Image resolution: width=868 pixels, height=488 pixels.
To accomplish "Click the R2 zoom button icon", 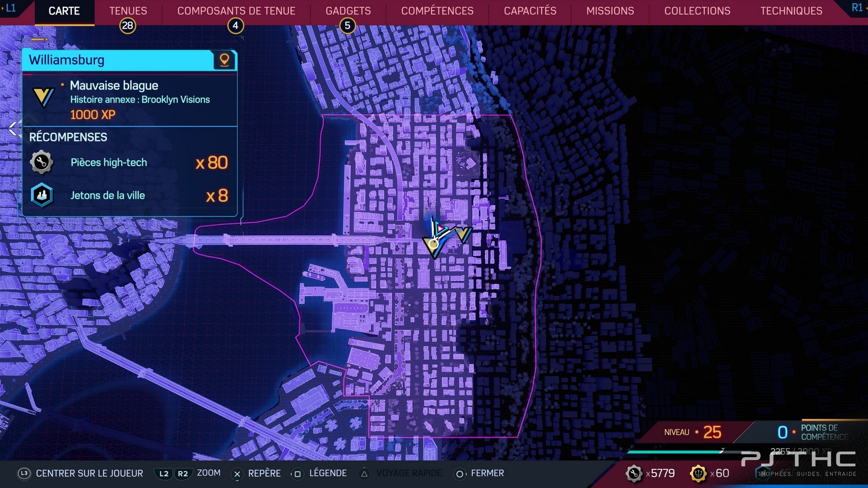I will coord(183,474).
